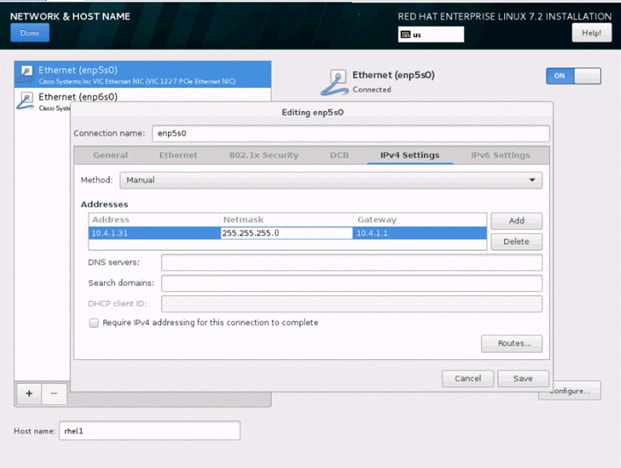
Task: Save the enp5s0 connection settings
Action: coord(523,379)
